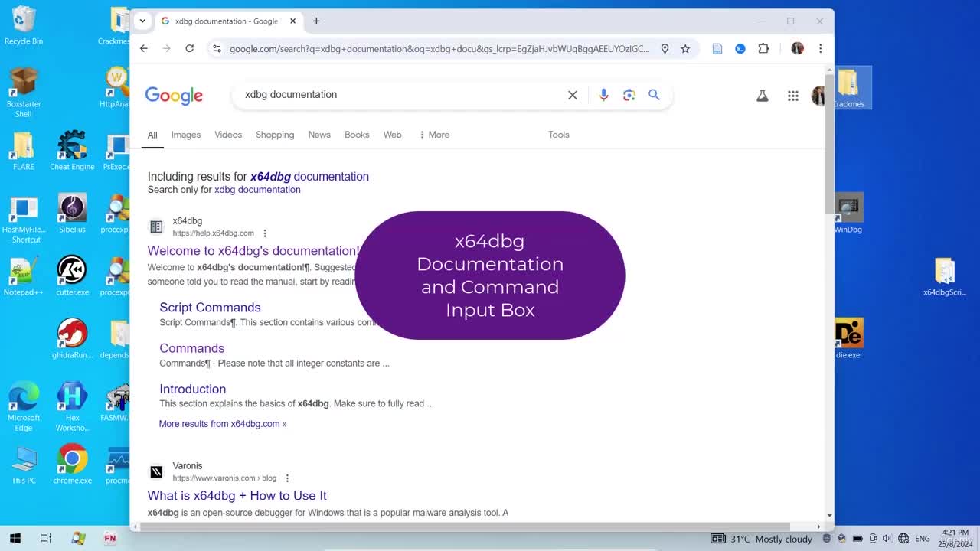The height and width of the screenshot is (551, 980).
Task: Open Task View in taskbar
Action: coord(45,538)
